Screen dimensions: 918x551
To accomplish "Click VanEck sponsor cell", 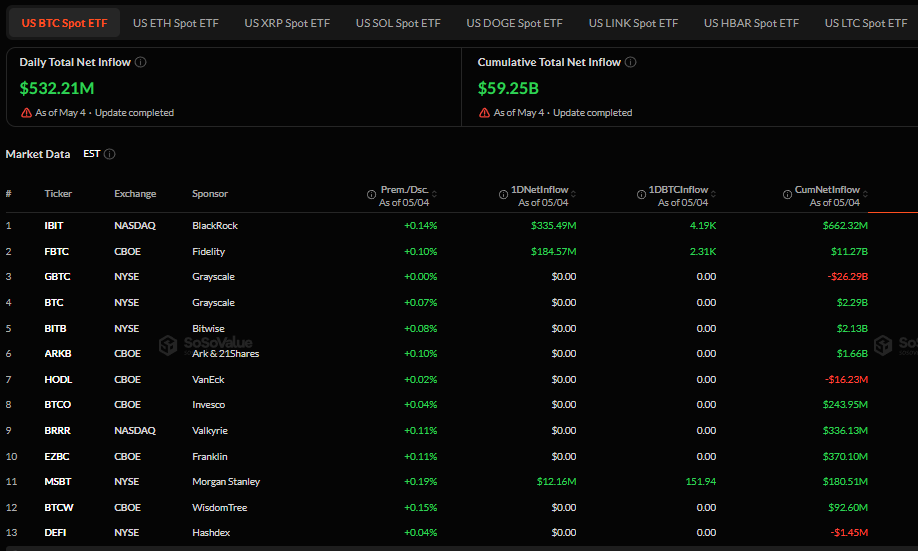I will click(x=208, y=379).
